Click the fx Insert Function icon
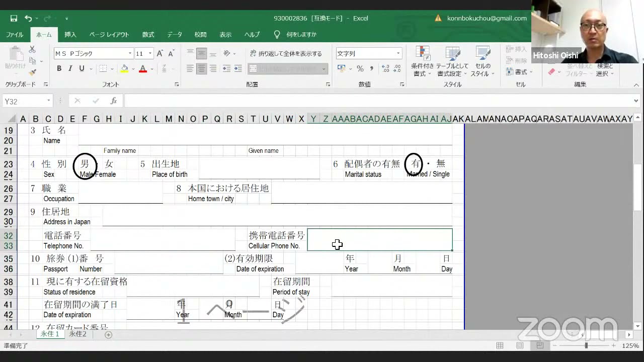 coord(114,101)
